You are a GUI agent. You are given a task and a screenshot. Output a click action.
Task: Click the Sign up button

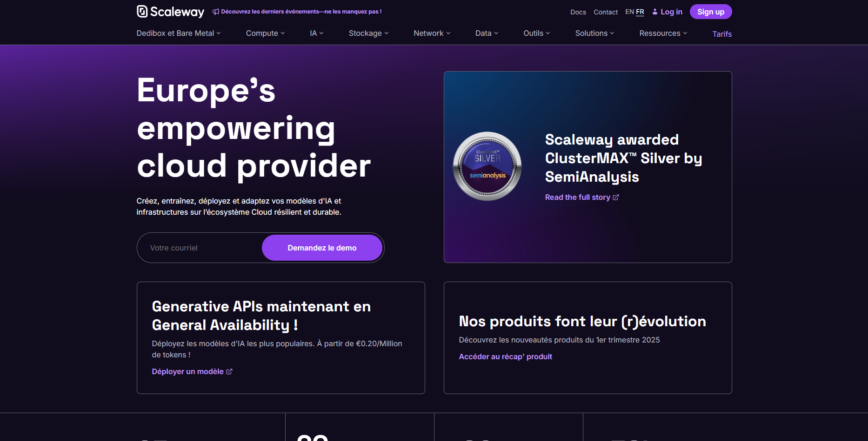tap(711, 12)
